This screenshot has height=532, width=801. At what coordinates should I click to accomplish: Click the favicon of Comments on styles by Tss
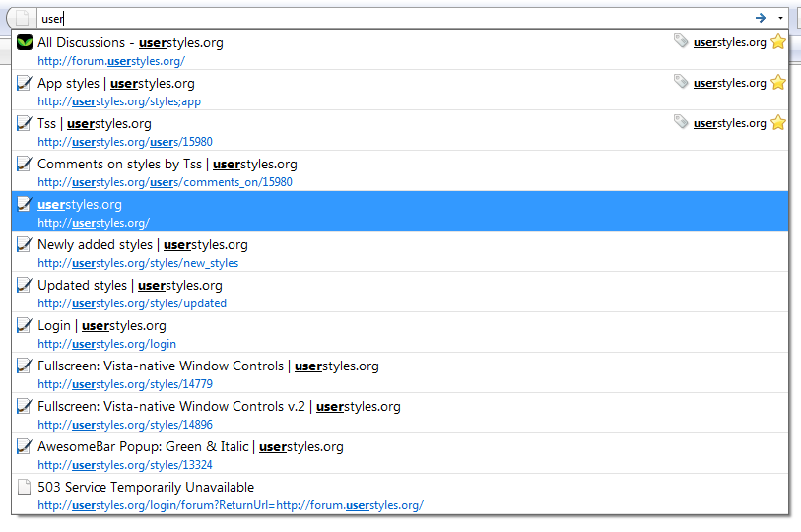click(24, 164)
